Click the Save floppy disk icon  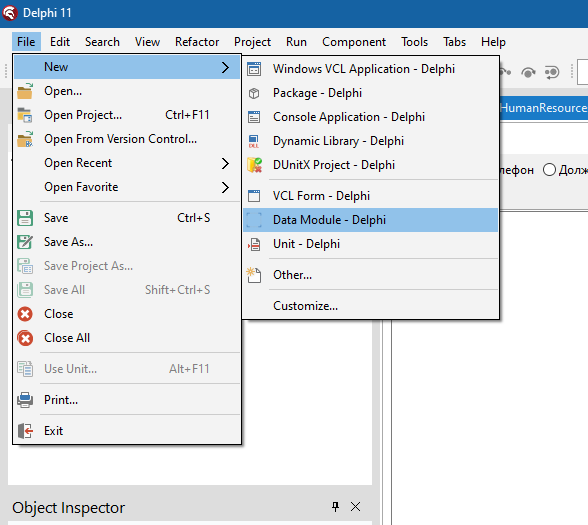pos(25,218)
